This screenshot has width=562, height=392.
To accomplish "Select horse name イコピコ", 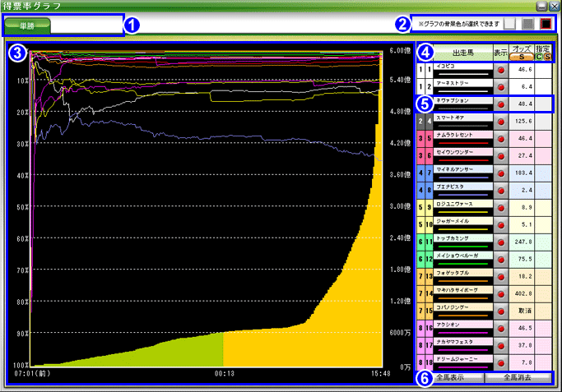I will point(446,67).
